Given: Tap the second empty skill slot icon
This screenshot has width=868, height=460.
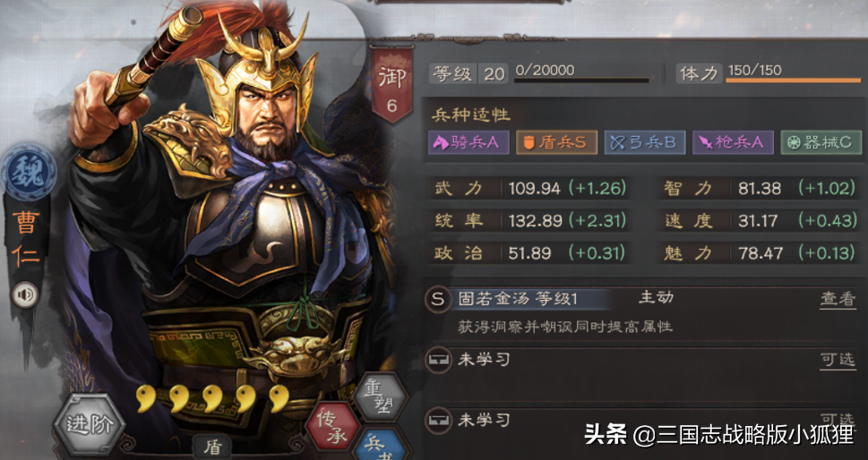Looking at the screenshot, I should pyautogui.click(x=438, y=421).
